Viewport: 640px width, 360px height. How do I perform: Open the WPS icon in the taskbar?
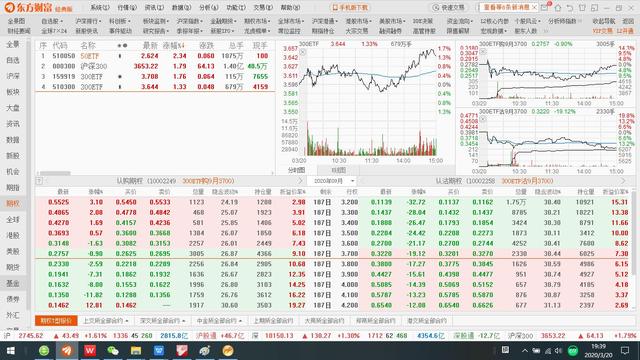(90, 351)
